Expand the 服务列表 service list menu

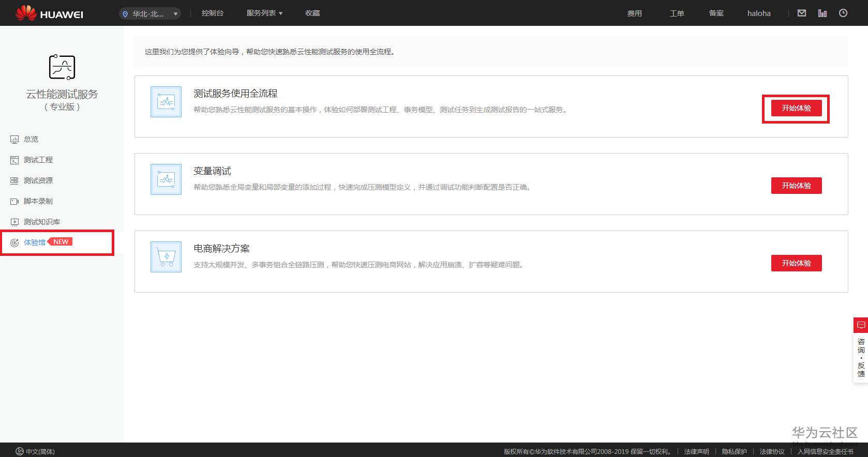point(264,13)
